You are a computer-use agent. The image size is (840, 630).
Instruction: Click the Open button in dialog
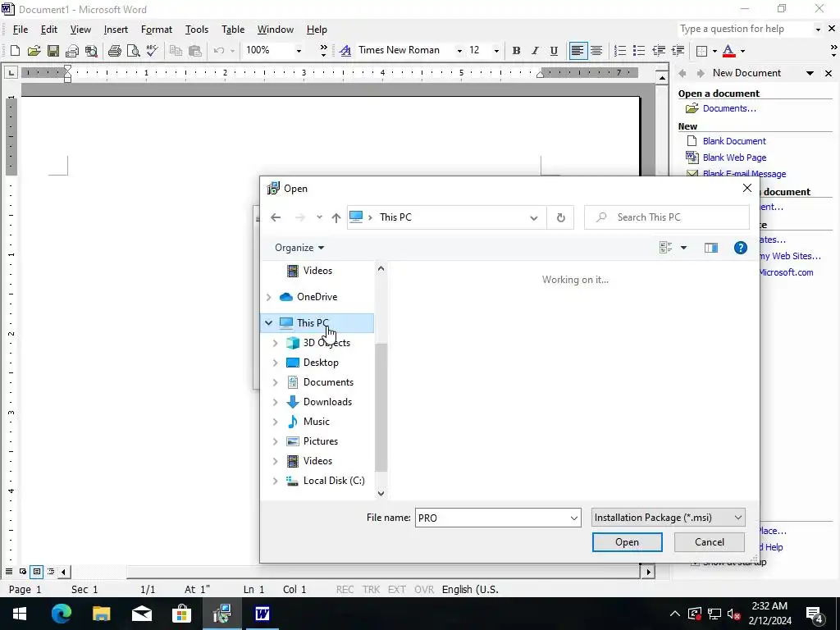(x=627, y=542)
